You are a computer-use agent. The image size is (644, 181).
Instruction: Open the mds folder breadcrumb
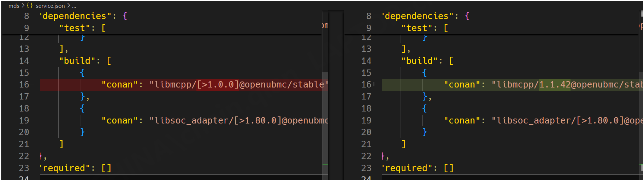tap(14, 6)
